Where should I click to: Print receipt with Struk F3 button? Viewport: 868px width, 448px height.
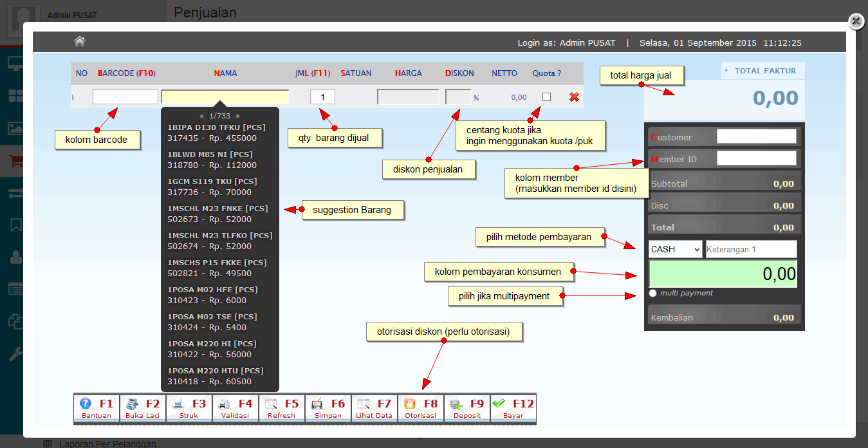coord(189,408)
